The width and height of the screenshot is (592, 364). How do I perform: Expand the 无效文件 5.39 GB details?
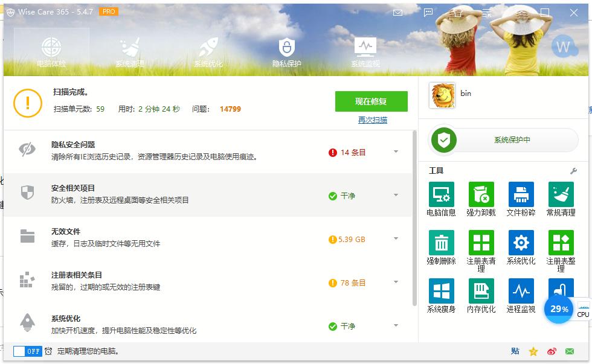coord(396,239)
